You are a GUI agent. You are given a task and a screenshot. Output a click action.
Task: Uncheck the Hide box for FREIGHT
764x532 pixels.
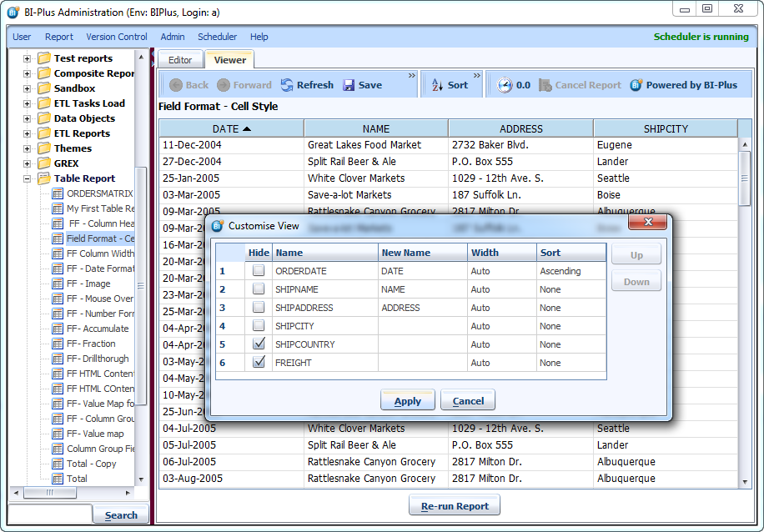[259, 363]
